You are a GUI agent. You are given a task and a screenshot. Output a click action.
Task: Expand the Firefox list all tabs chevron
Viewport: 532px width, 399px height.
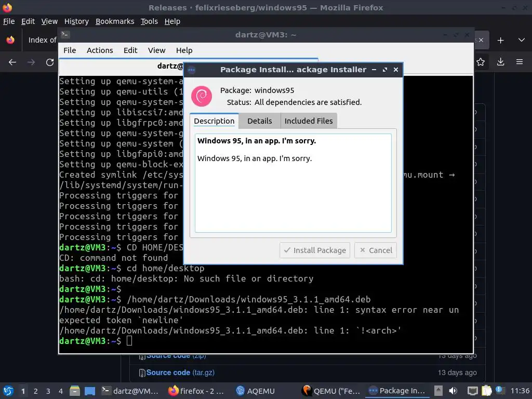[522, 40]
